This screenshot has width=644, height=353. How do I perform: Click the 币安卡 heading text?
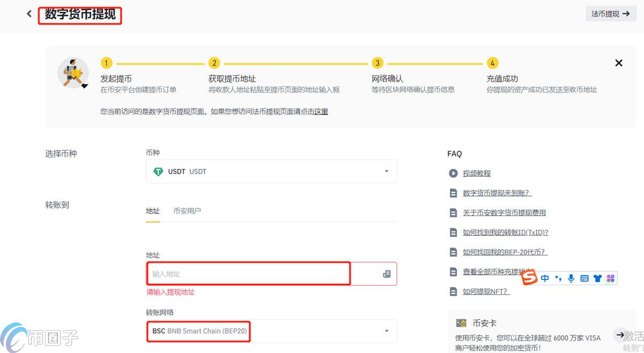[484, 323]
